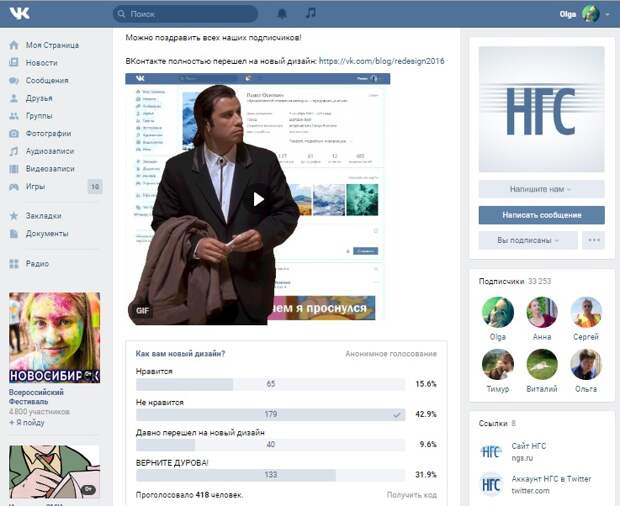Open subscriber Ольга's avatar

coord(586,364)
